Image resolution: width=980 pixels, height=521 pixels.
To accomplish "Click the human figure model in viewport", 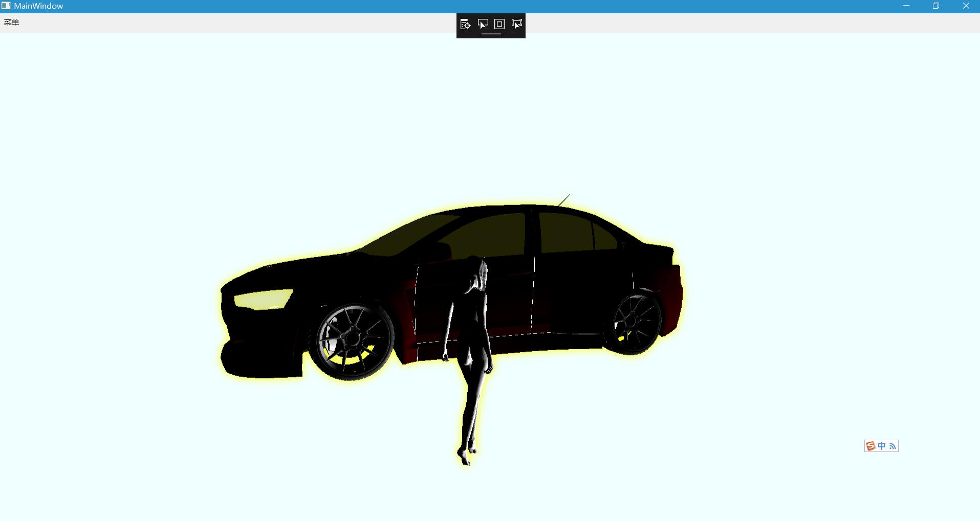I will tap(472, 360).
